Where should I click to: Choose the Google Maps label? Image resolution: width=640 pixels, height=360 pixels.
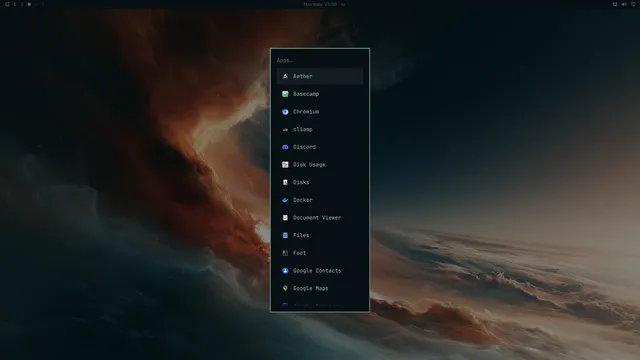pyautogui.click(x=311, y=288)
